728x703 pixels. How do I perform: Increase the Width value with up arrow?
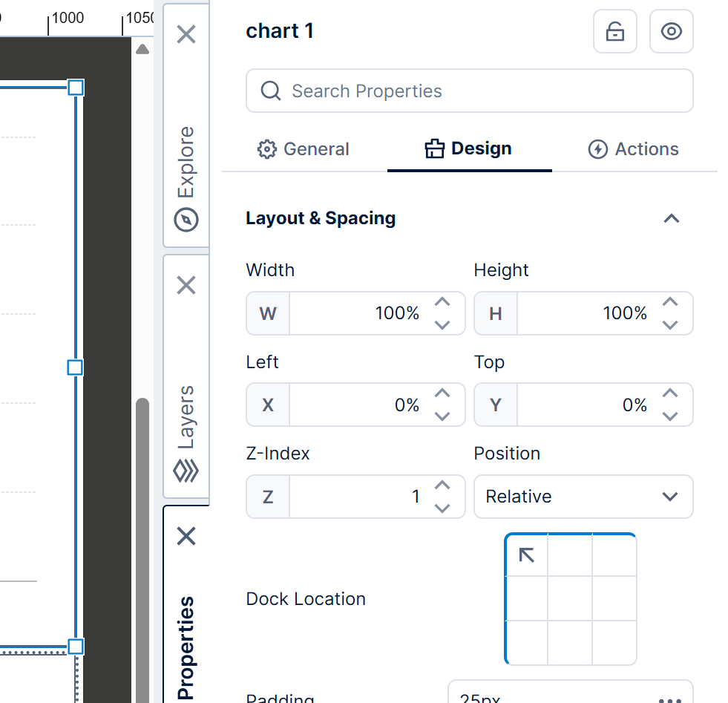[442, 303]
